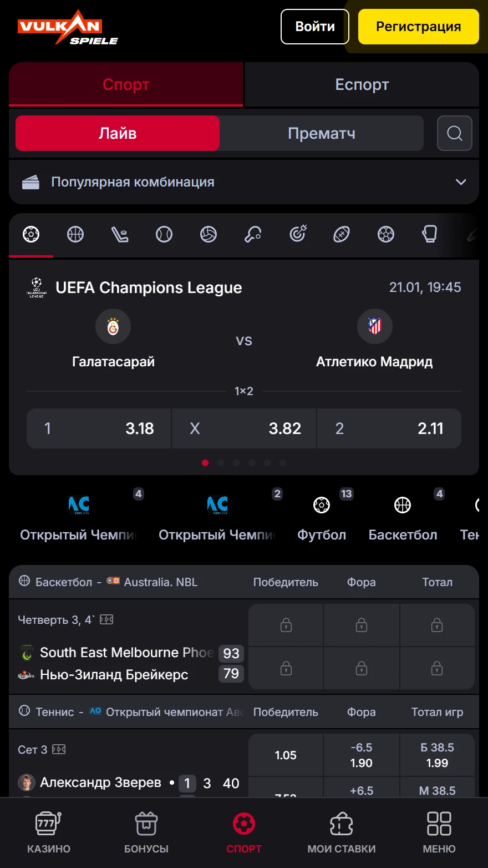Bet on Галатасарай win at 3.18
Image resolution: width=488 pixels, height=868 pixels.
tap(99, 428)
